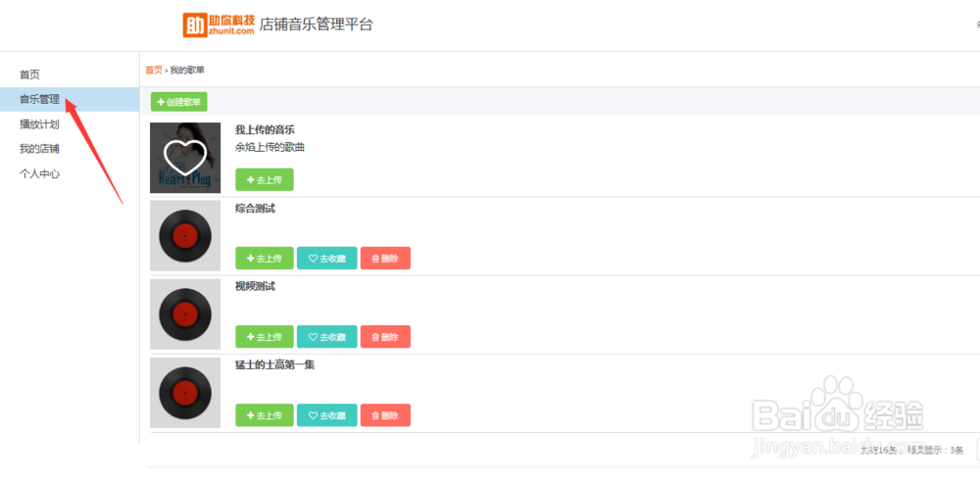This screenshot has width=980, height=480.
Task: Click 去上传 under 我上传的音乐
Action: coord(265,179)
